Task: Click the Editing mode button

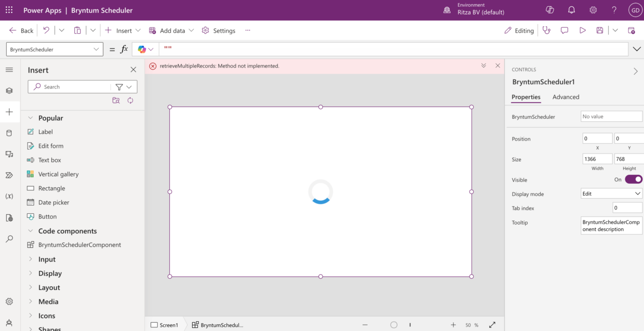Action: pyautogui.click(x=519, y=31)
